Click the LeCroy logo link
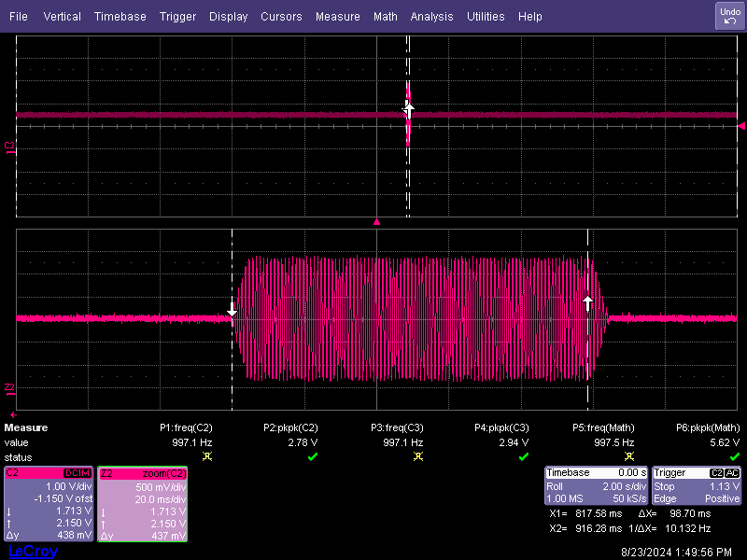 click(x=31, y=550)
